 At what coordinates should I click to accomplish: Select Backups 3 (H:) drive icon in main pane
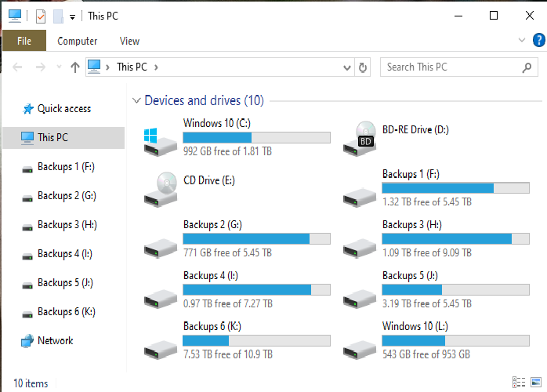pos(360,248)
